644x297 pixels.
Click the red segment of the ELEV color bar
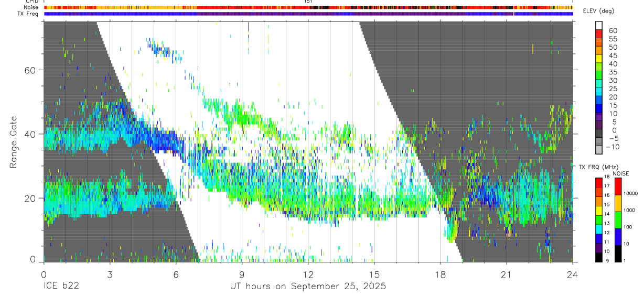pos(599,34)
